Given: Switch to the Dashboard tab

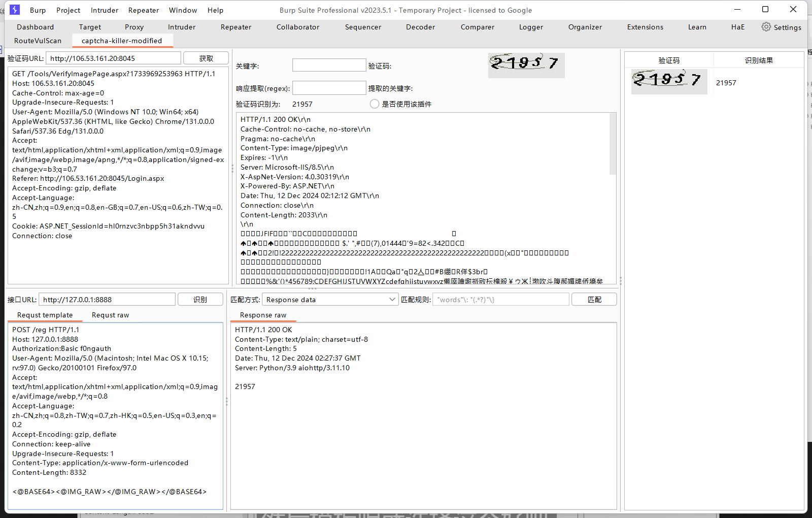Looking at the screenshot, I should (x=35, y=27).
